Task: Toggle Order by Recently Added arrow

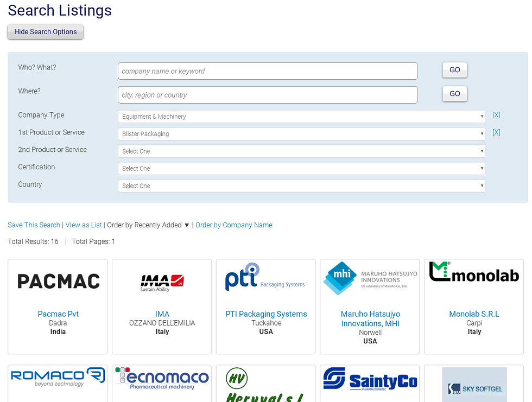Action: click(x=187, y=225)
